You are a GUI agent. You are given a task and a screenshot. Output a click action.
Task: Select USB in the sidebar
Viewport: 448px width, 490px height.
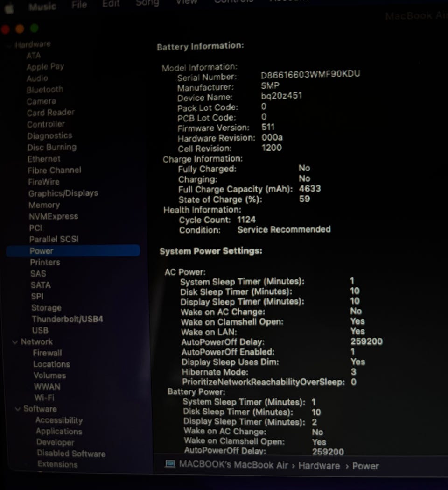pyautogui.click(x=40, y=330)
